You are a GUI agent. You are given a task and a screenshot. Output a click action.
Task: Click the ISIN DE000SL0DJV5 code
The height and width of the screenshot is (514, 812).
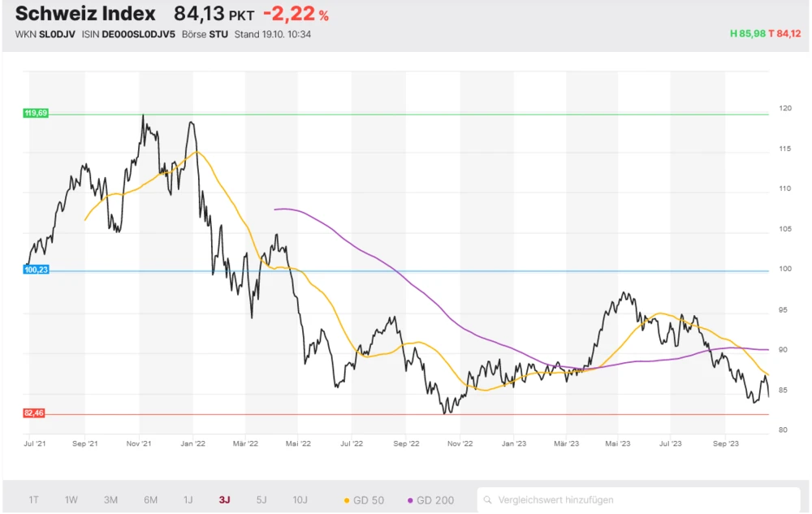pyautogui.click(x=139, y=35)
